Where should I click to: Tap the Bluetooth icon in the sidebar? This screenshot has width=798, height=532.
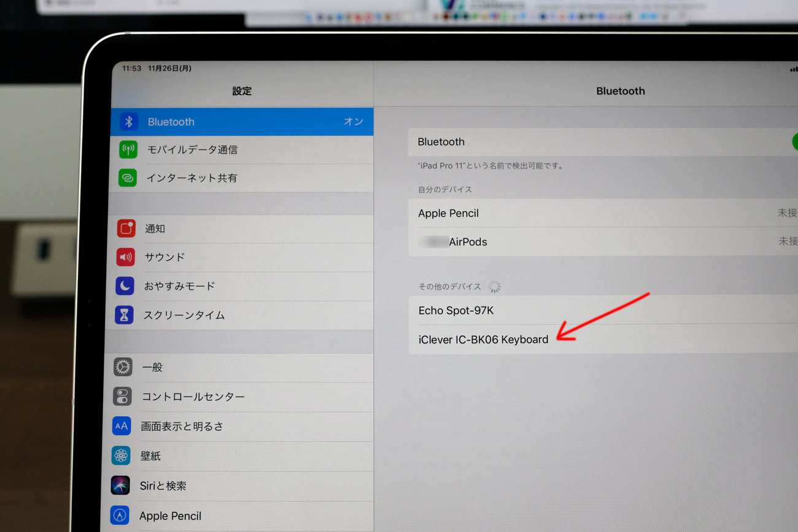[129, 121]
